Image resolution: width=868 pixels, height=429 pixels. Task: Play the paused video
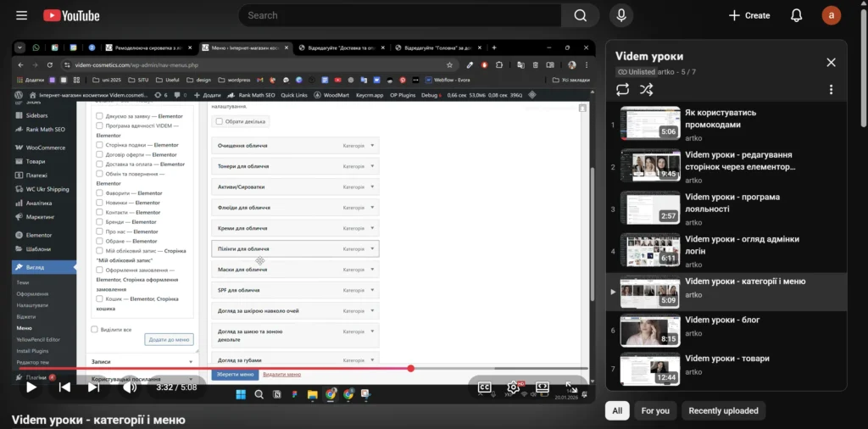tap(32, 387)
